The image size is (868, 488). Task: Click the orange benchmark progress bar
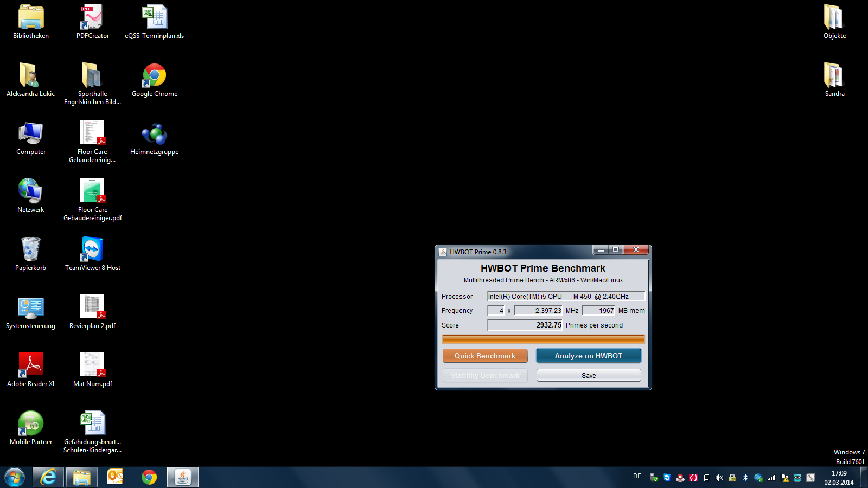[543, 339]
